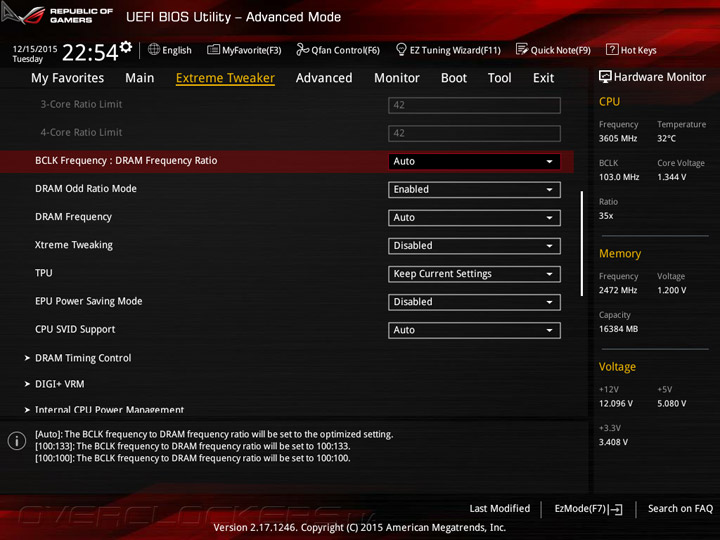Click the info circle icon in help area
720x540 pixels.
[x=17, y=441]
